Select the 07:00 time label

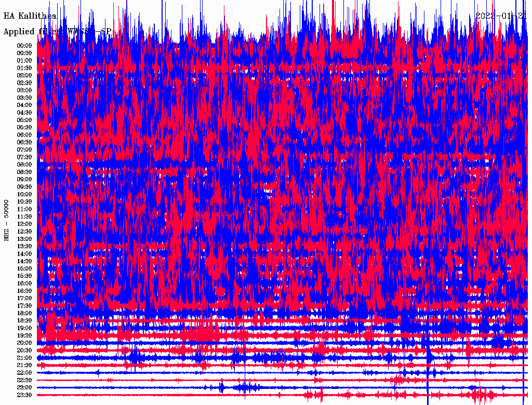pos(24,150)
